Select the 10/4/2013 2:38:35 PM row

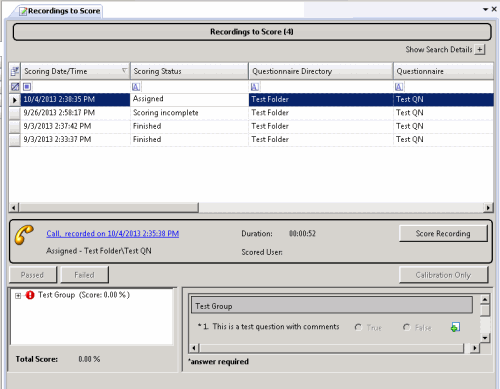251,100
